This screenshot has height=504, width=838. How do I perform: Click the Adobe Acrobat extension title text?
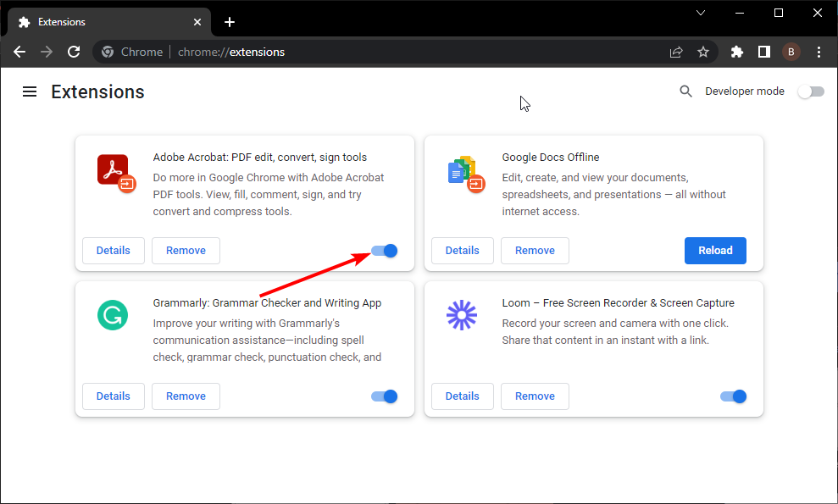tap(260, 158)
